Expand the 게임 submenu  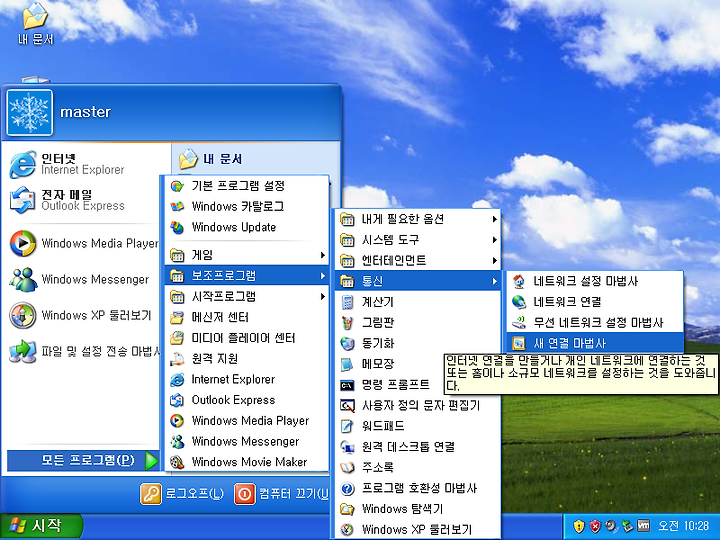(247, 255)
